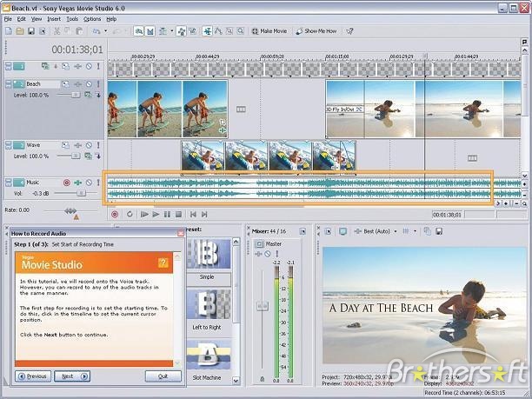Screen dimensions: 532x399
Task: Open the Best (Auto) preview quality dropdown
Action: (396, 231)
